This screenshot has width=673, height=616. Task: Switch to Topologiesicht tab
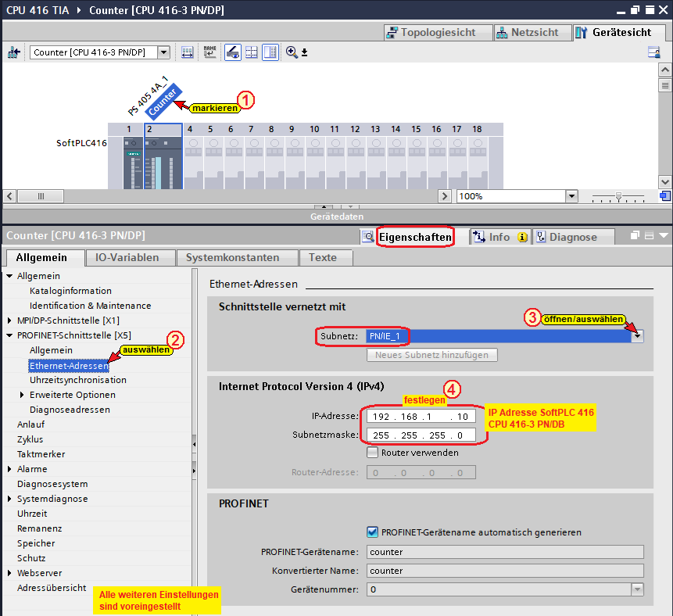(x=439, y=32)
